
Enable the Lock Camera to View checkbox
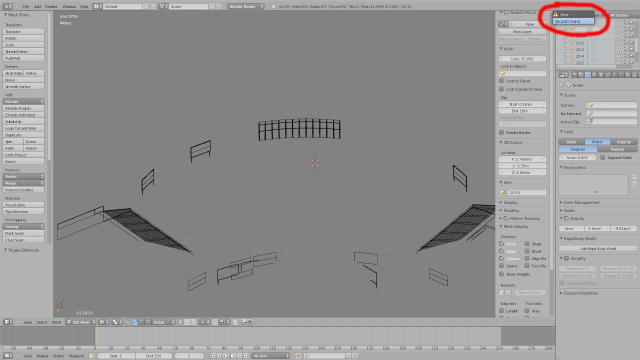point(502,89)
